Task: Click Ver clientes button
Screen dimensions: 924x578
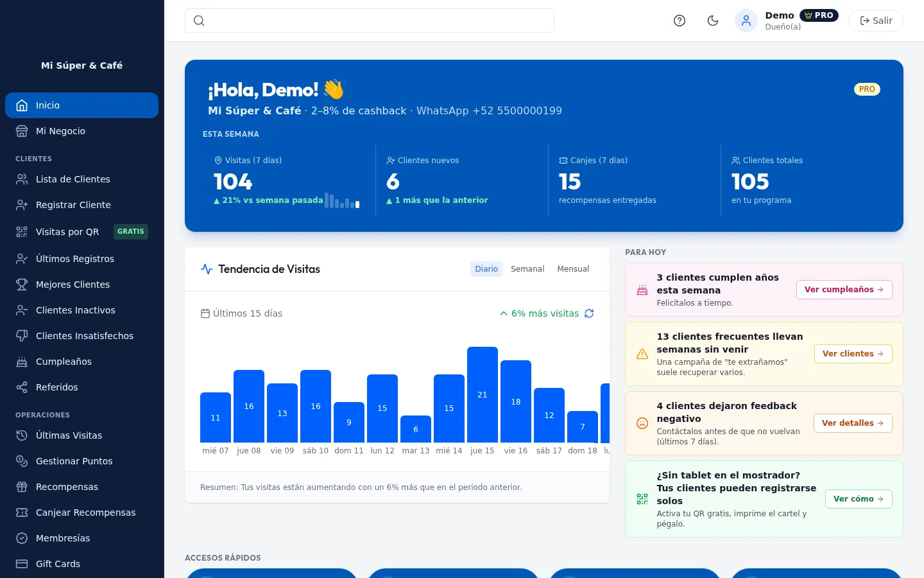Action: (853, 354)
